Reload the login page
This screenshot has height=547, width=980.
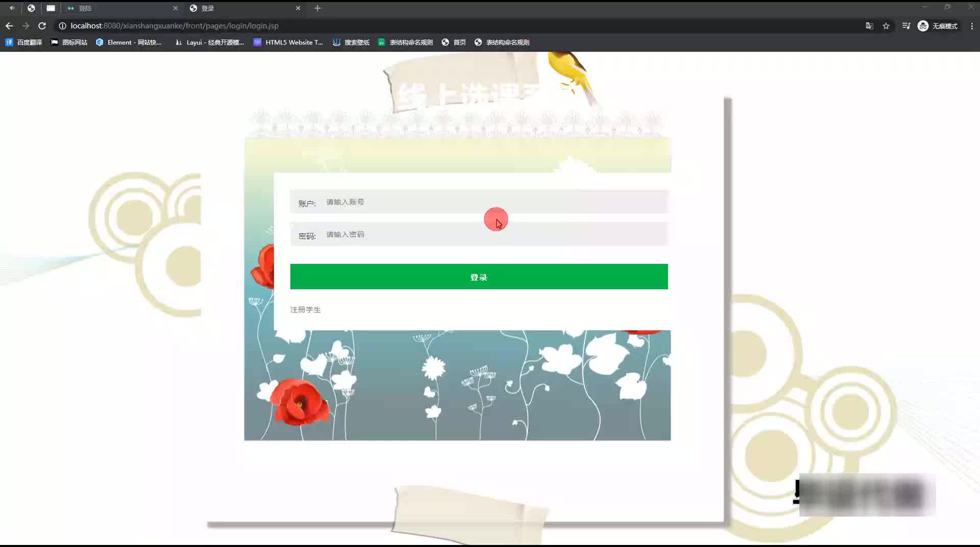[x=42, y=26]
